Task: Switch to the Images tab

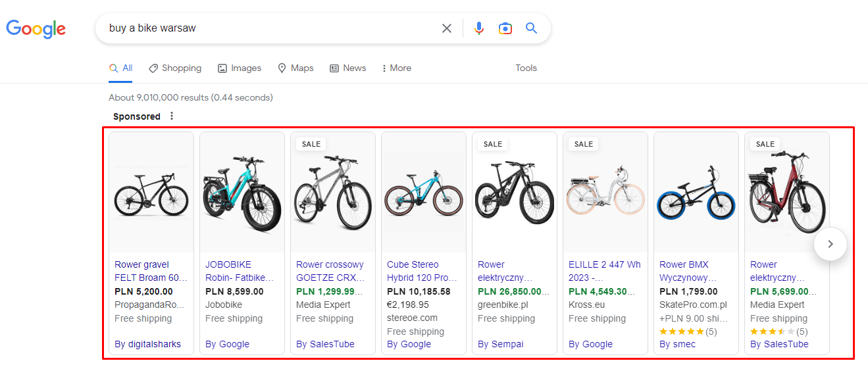Action: [240, 68]
